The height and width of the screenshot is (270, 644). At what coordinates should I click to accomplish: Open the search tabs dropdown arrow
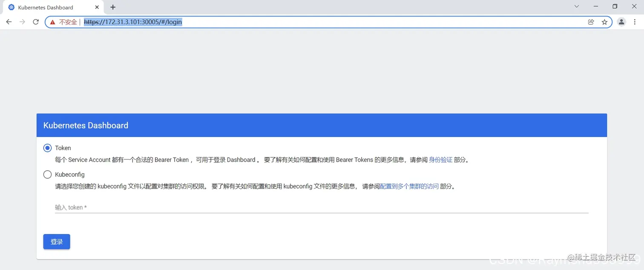(x=576, y=6)
